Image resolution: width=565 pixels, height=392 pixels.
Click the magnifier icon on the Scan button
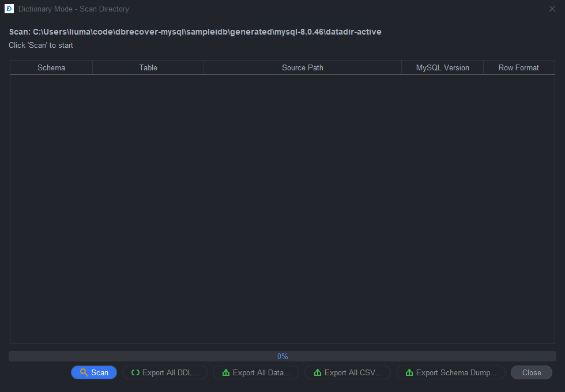(x=84, y=372)
